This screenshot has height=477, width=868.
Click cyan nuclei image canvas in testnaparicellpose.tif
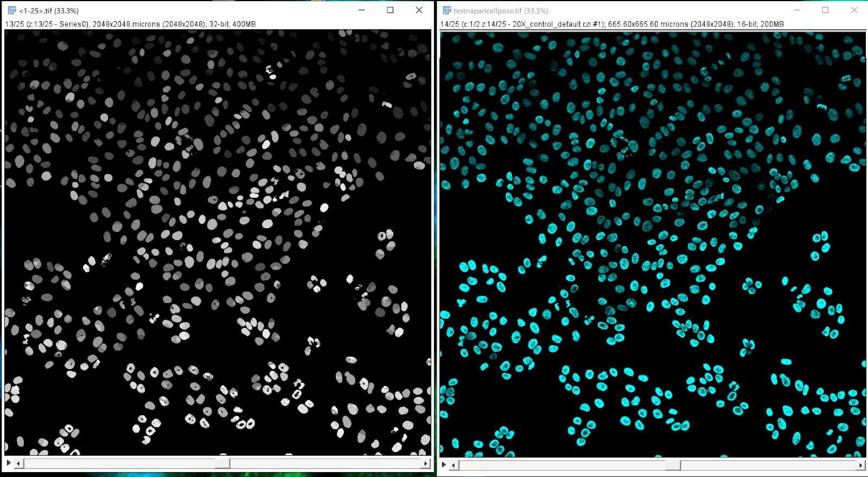[653, 244]
